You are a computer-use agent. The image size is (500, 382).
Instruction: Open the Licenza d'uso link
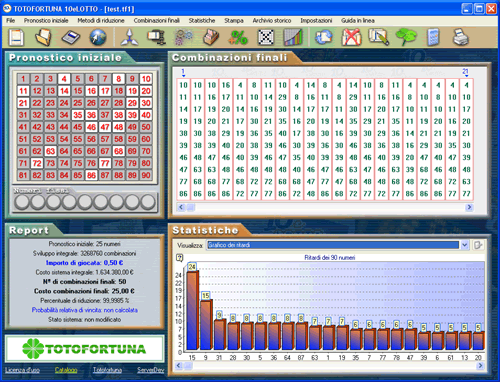click(22, 370)
